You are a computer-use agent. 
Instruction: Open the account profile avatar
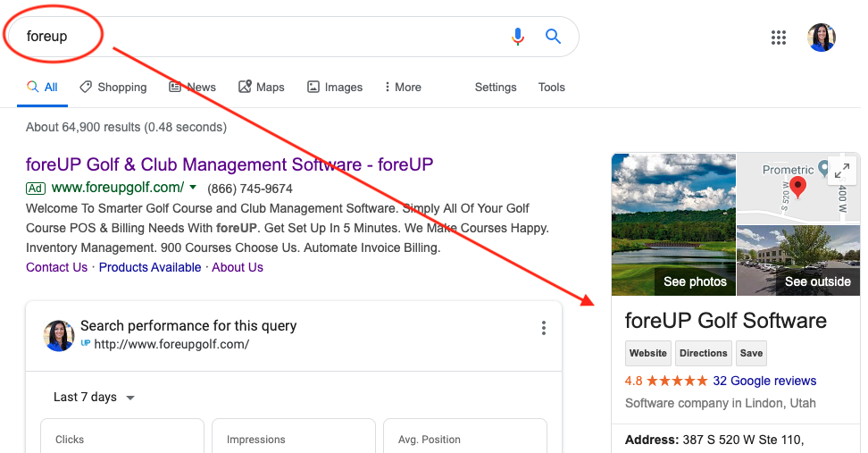click(821, 38)
